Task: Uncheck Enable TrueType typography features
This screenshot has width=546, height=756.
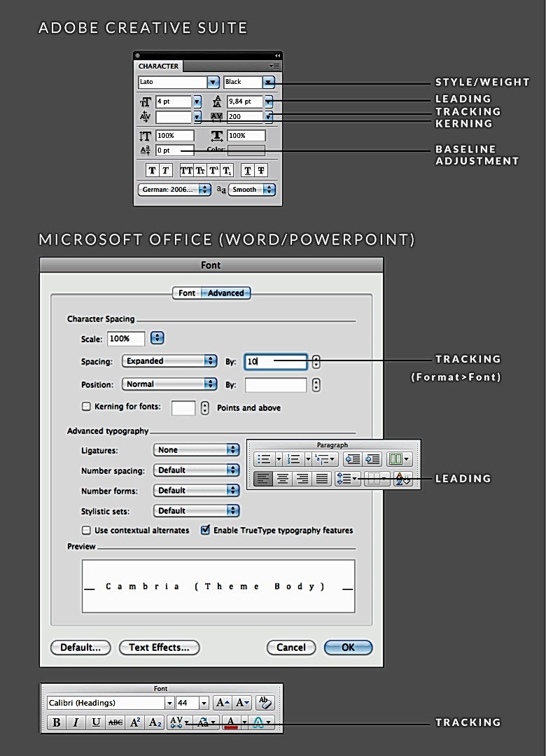Action: point(205,530)
